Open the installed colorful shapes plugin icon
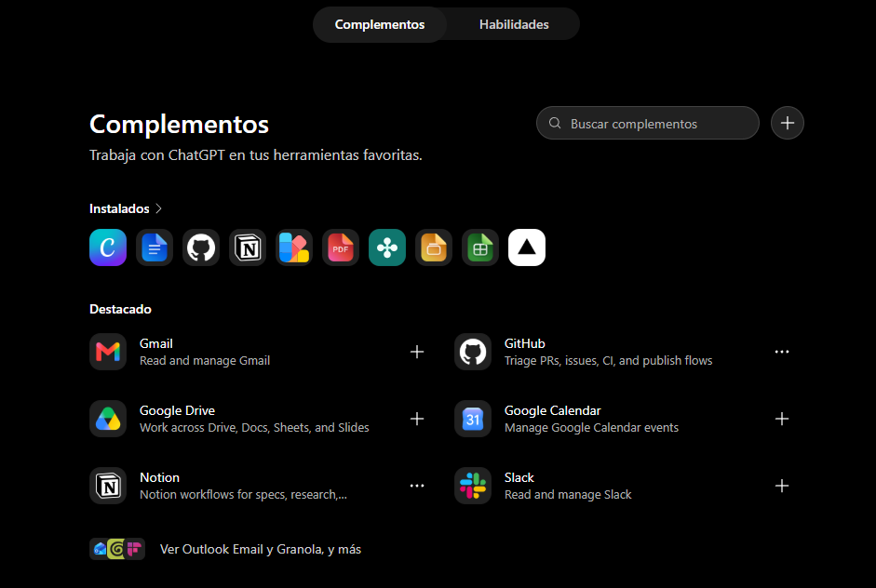 click(x=294, y=247)
